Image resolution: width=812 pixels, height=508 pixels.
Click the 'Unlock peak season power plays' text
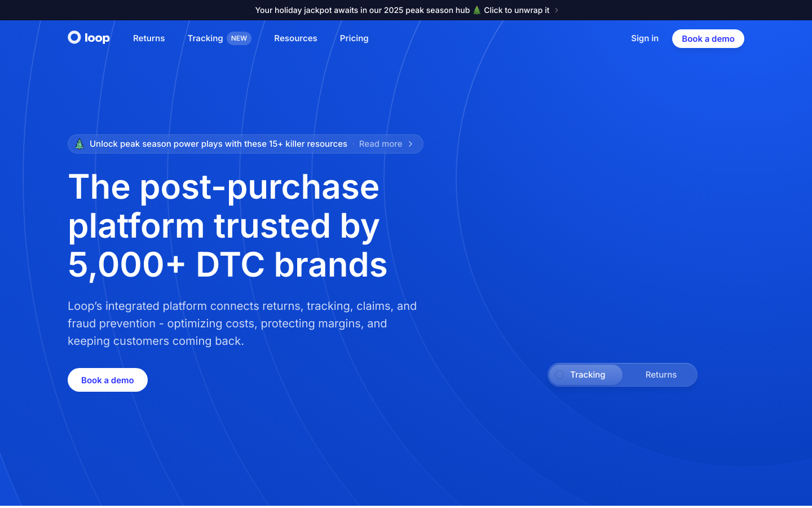(x=218, y=144)
